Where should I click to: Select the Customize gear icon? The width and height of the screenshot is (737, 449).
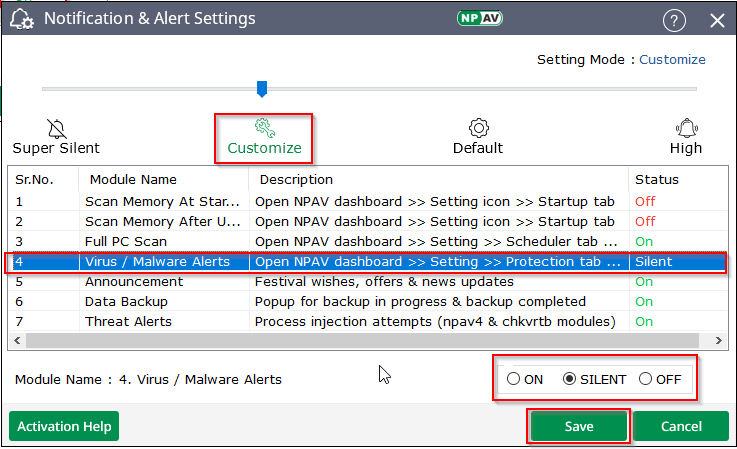pyautogui.click(x=264, y=127)
